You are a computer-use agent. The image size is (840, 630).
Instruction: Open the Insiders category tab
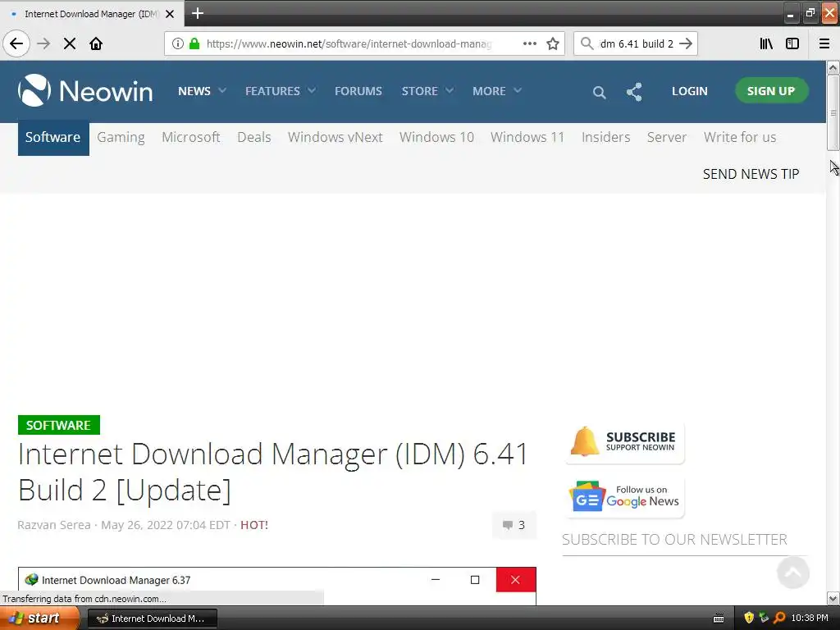coord(606,138)
